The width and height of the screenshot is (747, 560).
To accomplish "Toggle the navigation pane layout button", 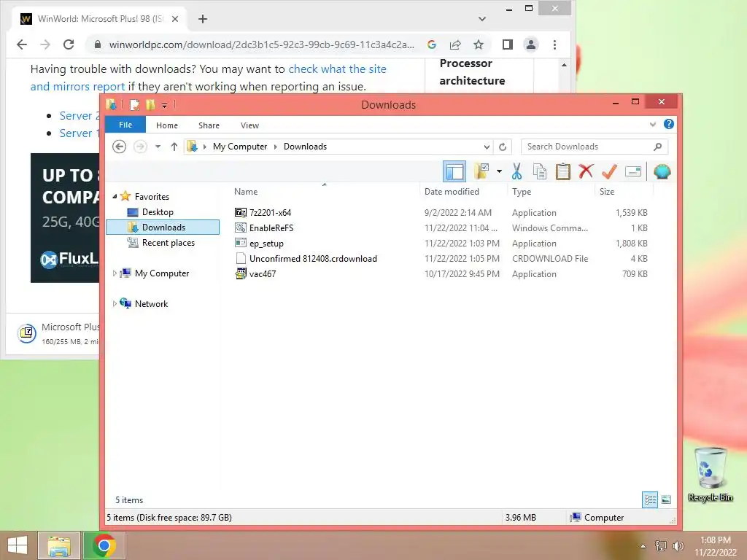I will tap(454, 171).
